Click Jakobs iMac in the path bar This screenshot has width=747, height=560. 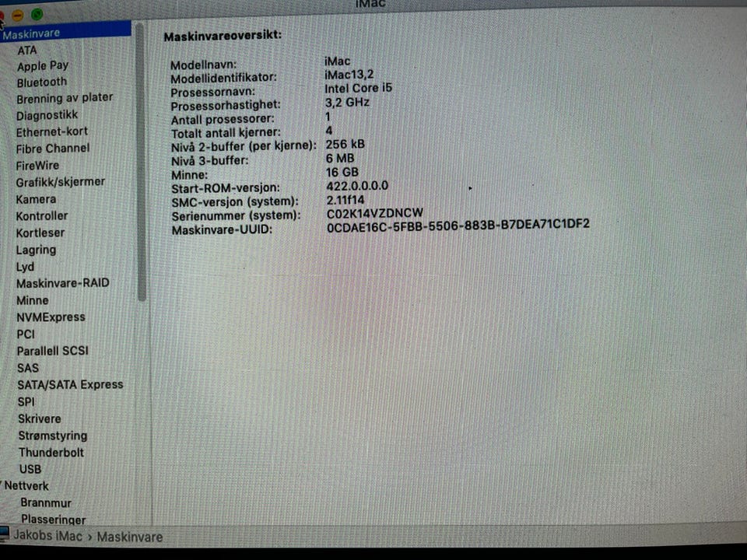(x=47, y=536)
